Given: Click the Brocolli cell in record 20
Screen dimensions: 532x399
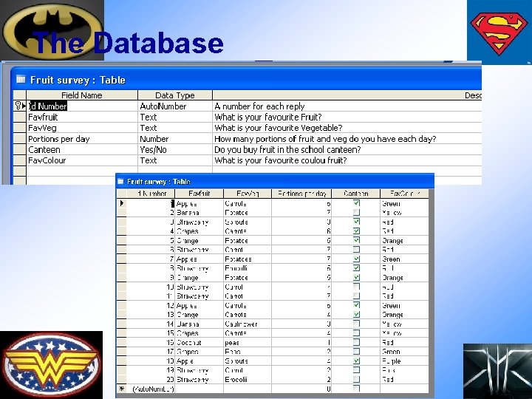Looking at the screenshot, I should coord(248,380).
